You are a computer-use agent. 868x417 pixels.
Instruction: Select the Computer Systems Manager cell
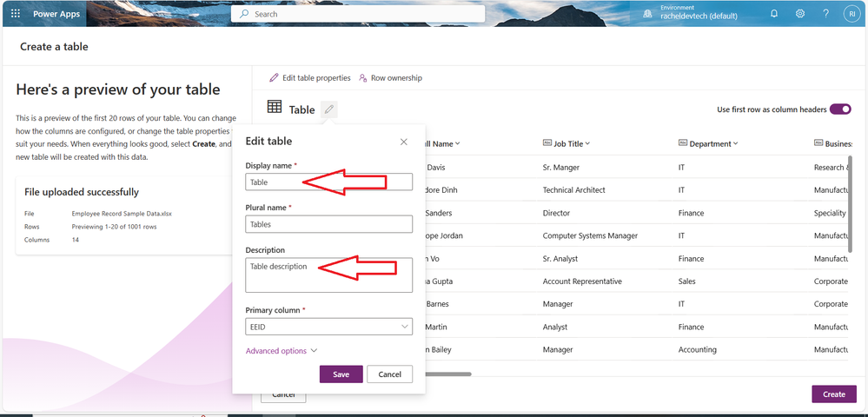[x=590, y=236]
